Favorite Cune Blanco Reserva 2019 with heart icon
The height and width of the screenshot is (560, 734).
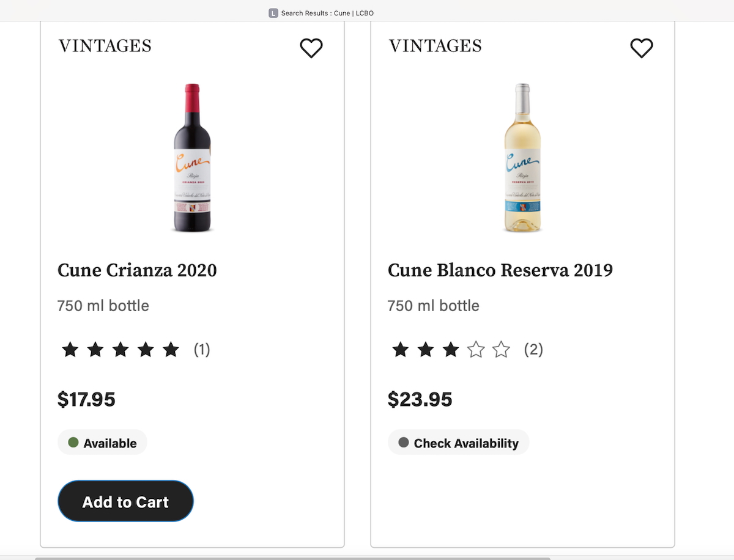pos(641,48)
